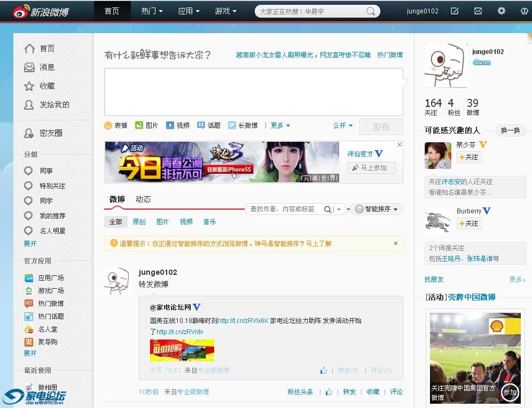
Task: Open the 应用 dropdown menu
Action: tap(189, 11)
